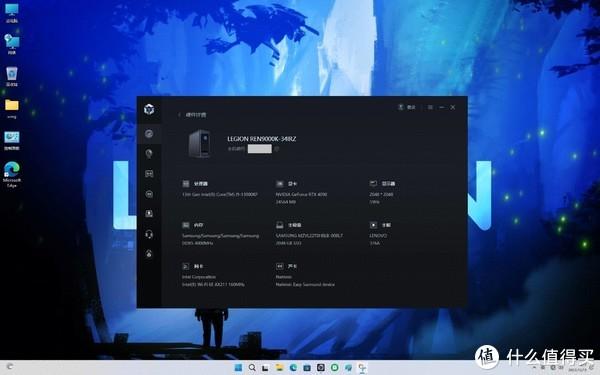Open the Recycle Bin desktop icon
The width and height of the screenshot is (600, 375).
[x=12, y=76]
